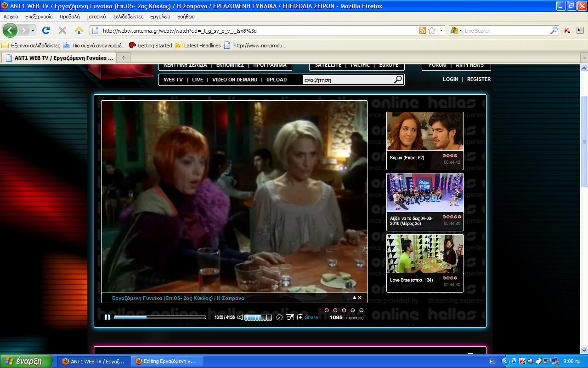
Task: Rate the video with the first dot
Action: [x=327, y=310]
